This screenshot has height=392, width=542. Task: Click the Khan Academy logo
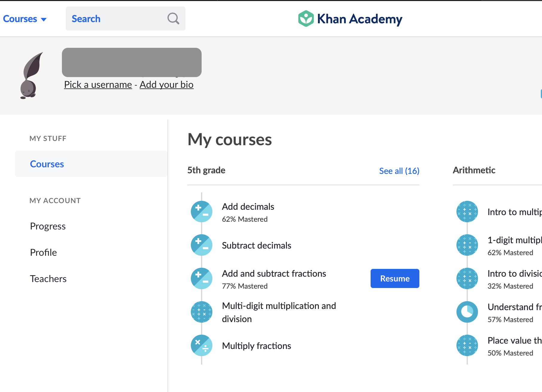[x=350, y=19]
